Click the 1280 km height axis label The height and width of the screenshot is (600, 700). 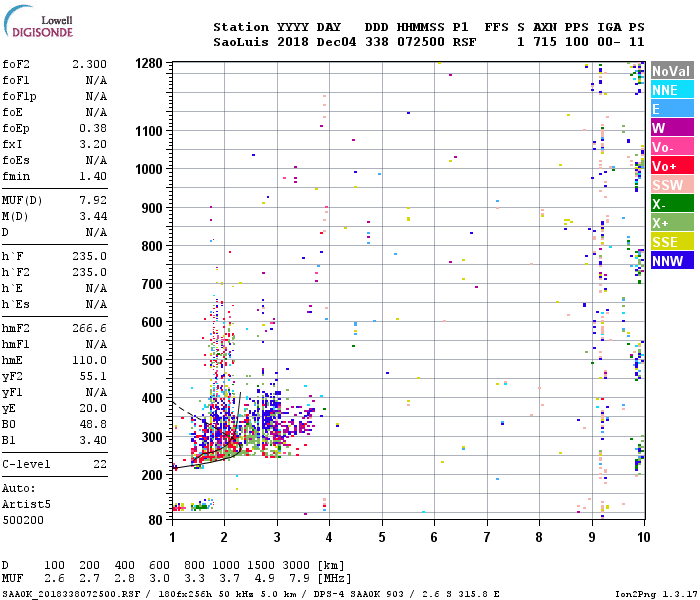point(149,63)
